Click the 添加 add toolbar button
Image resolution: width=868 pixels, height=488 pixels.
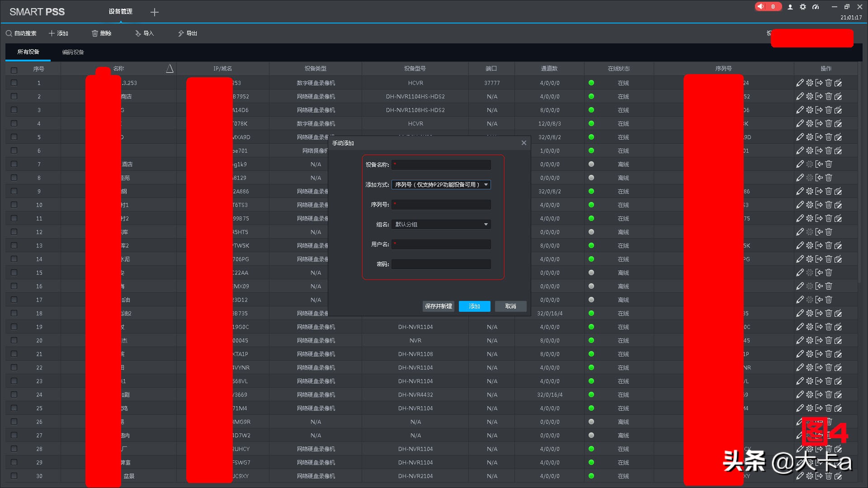coord(58,33)
